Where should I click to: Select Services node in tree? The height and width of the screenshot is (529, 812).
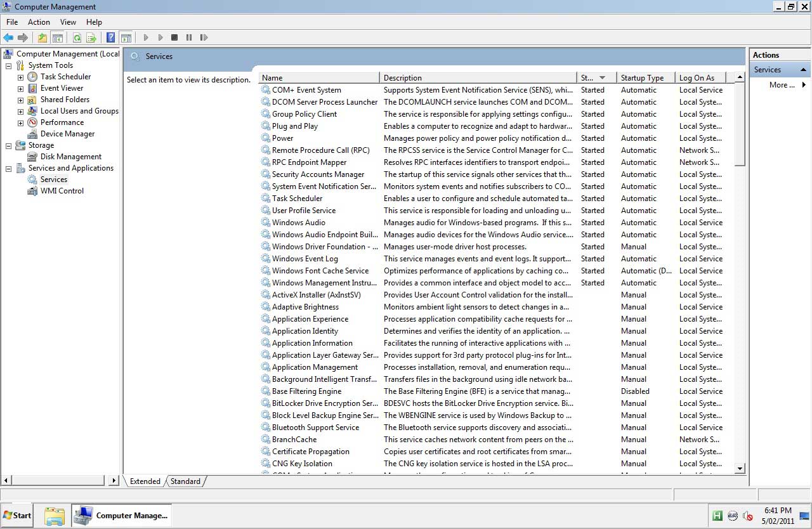pos(54,180)
